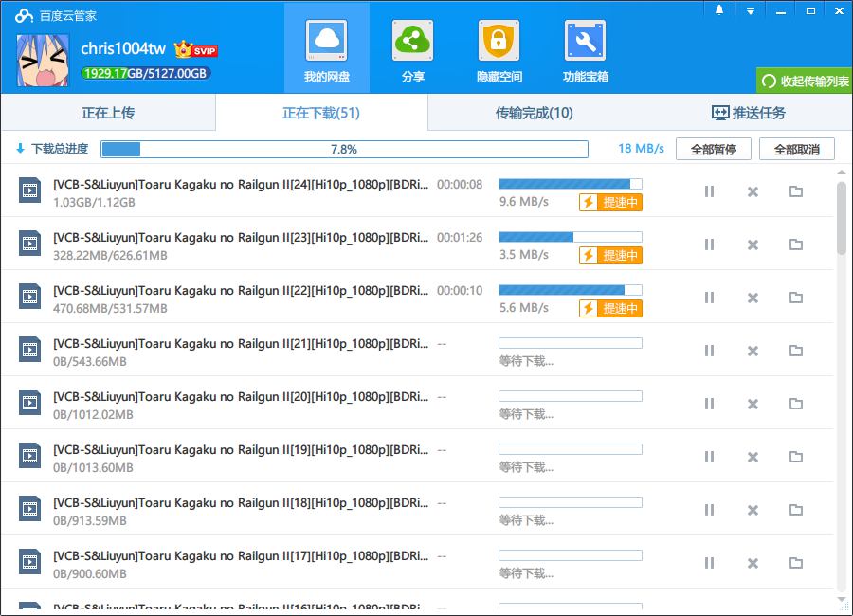
Task: Open folder for Railgun II[22]
Action: 796,298
